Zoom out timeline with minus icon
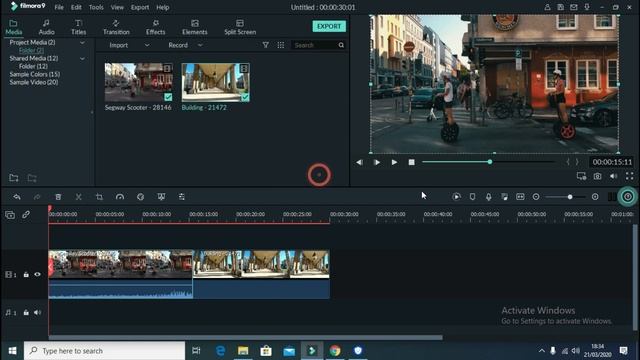The width and height of the screenshot is (640, 360). [x=536, y=197]
